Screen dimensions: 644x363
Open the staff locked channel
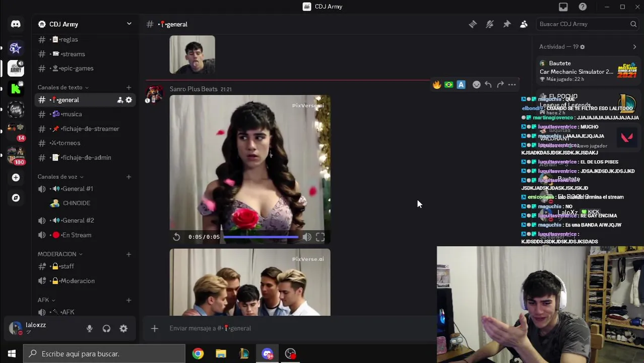[85, 266]
